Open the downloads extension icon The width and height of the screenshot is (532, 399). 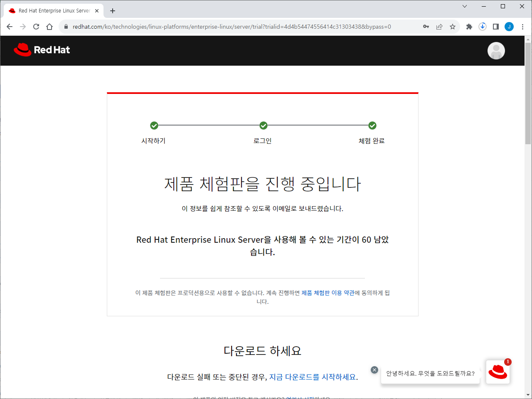pos(483,27)
